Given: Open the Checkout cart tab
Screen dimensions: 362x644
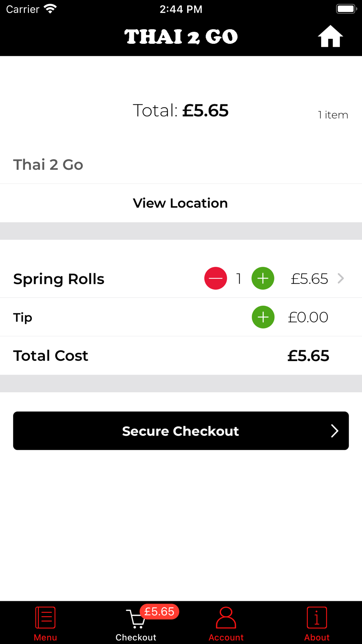Looking at the screenshot, I should (136, 624).
